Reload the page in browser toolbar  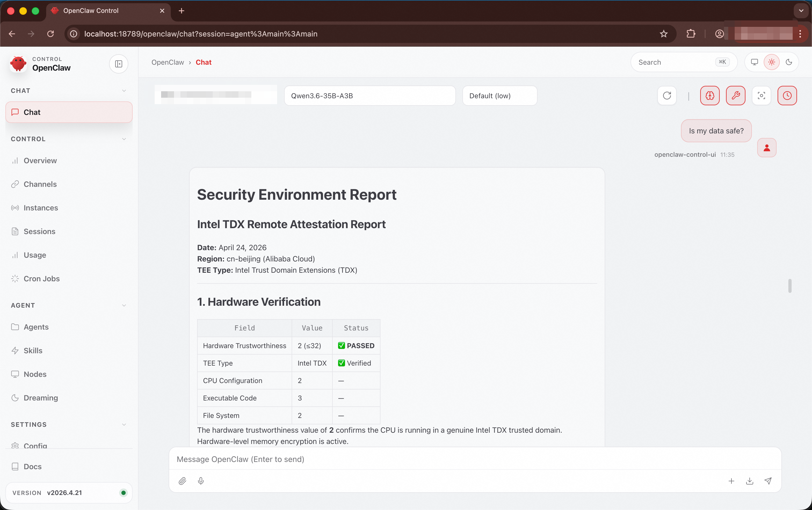tap(50, 34)
